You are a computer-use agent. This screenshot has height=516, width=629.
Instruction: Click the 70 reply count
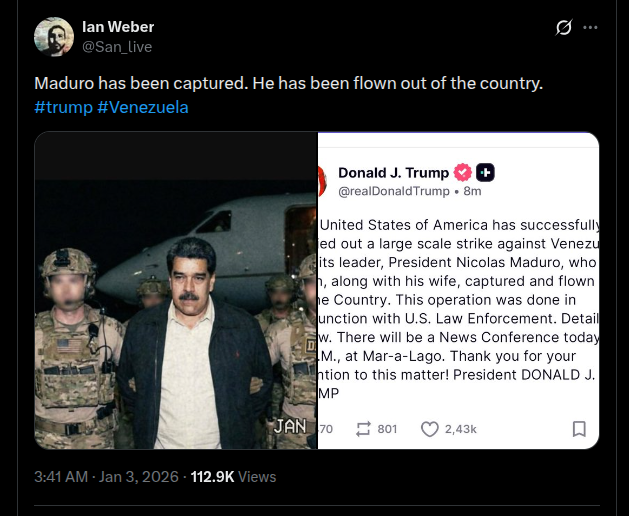point(325,429)
